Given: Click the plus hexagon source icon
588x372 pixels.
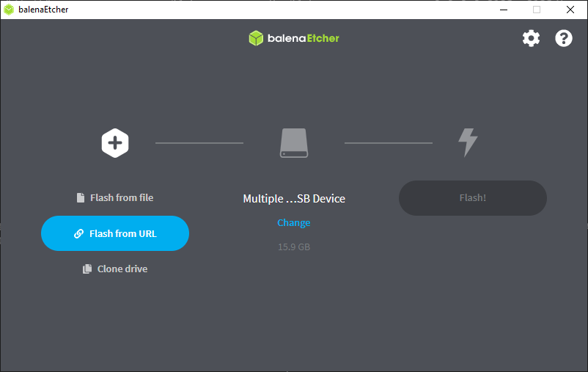Looking at the screenshot, I should click(115, 142).
